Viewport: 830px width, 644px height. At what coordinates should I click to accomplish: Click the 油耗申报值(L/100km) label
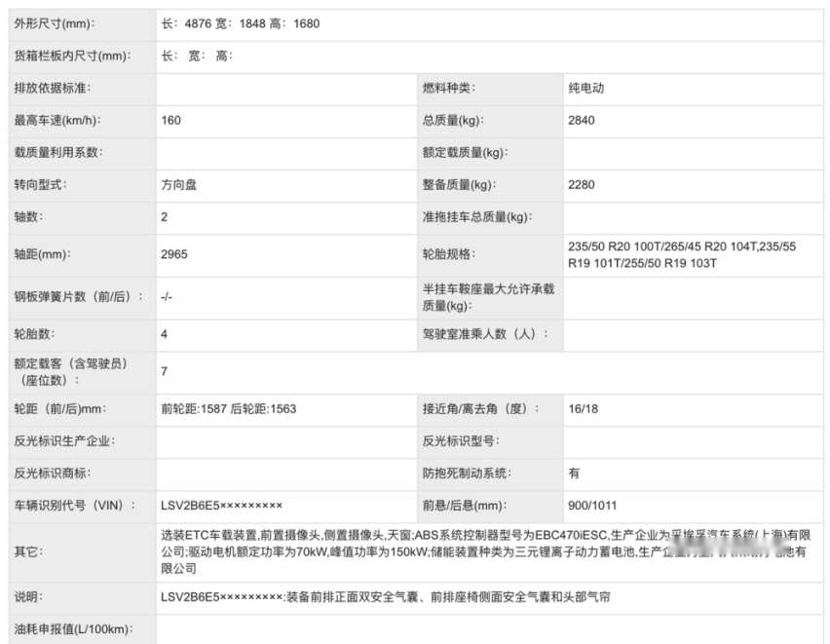[x=74, y=629]
